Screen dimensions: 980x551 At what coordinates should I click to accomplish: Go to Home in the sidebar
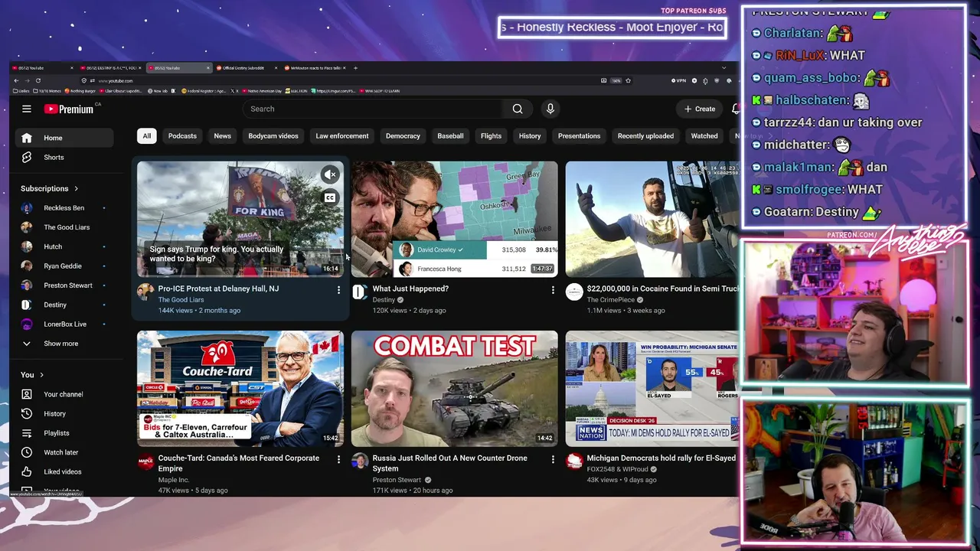tap(65, 138)
